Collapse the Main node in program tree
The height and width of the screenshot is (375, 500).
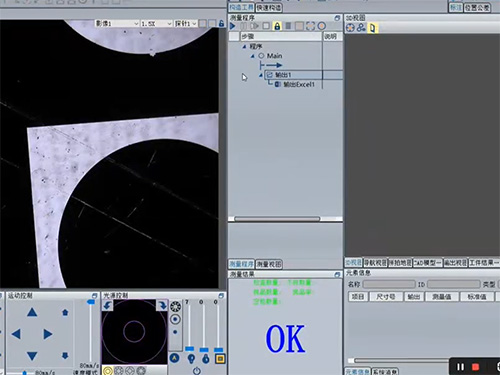pos(252,56)
